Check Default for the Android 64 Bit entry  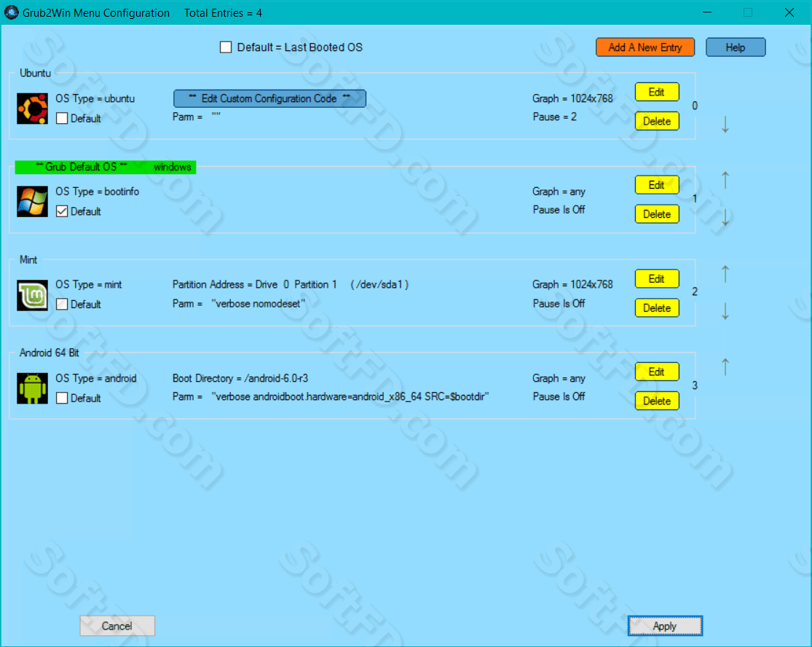tap(62, 398)
